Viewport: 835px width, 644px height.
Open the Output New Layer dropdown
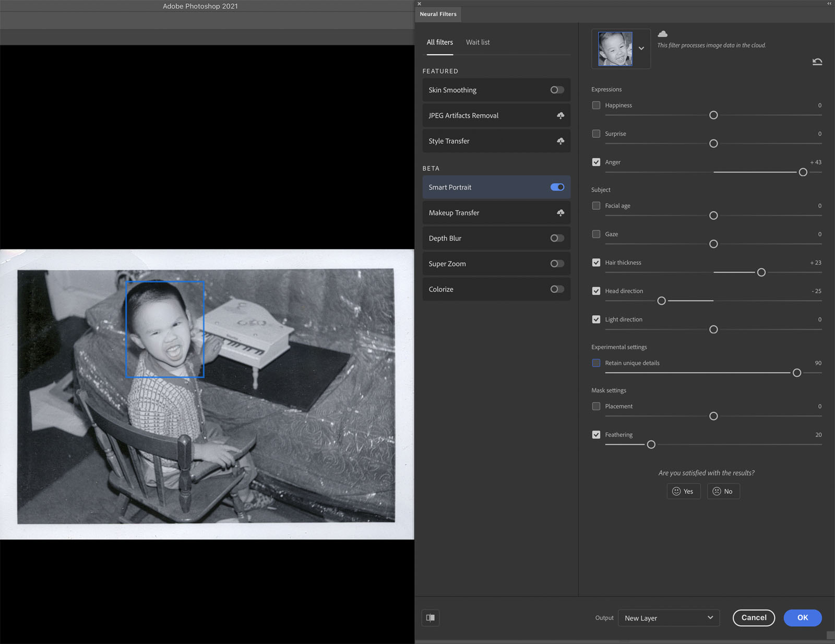(669, 618)
